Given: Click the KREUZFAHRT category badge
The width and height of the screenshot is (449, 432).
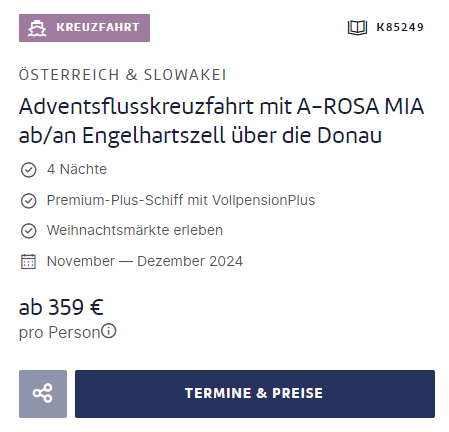Looking at the screenshot, I should [x=84, y=28].
